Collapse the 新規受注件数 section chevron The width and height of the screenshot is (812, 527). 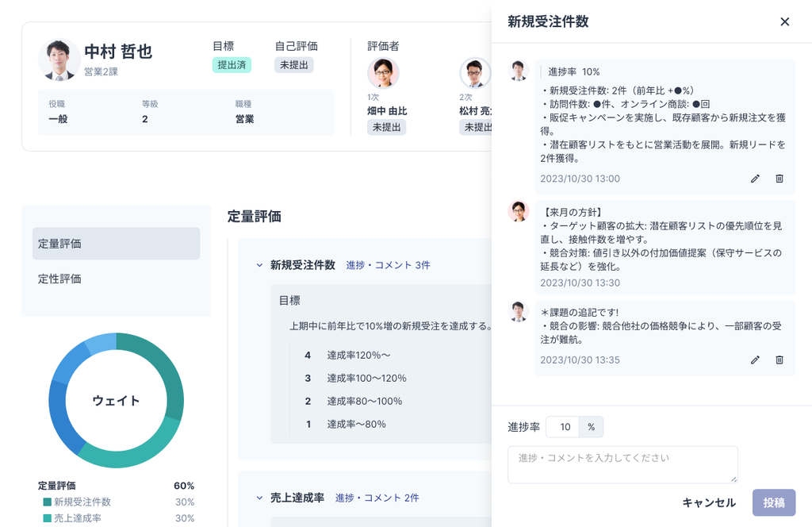pyautogui.click(x=259, y=265)
